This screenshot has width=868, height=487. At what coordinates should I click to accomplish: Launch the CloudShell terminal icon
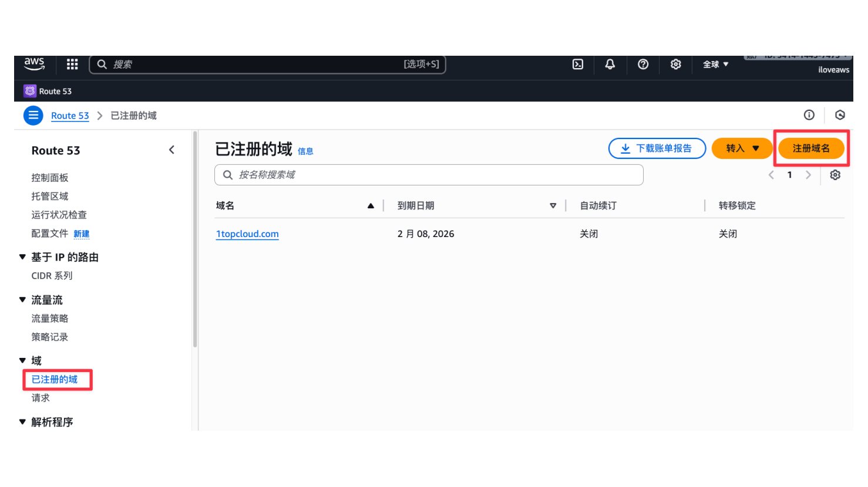578,65
